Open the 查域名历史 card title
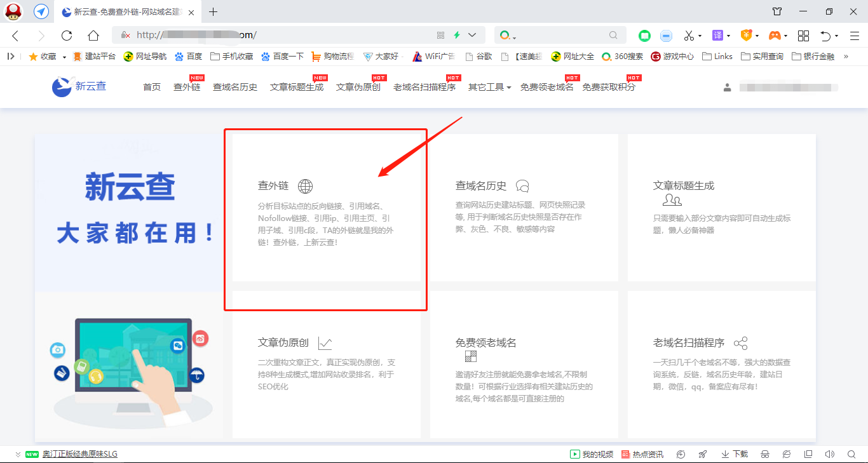 click(481, 185)
